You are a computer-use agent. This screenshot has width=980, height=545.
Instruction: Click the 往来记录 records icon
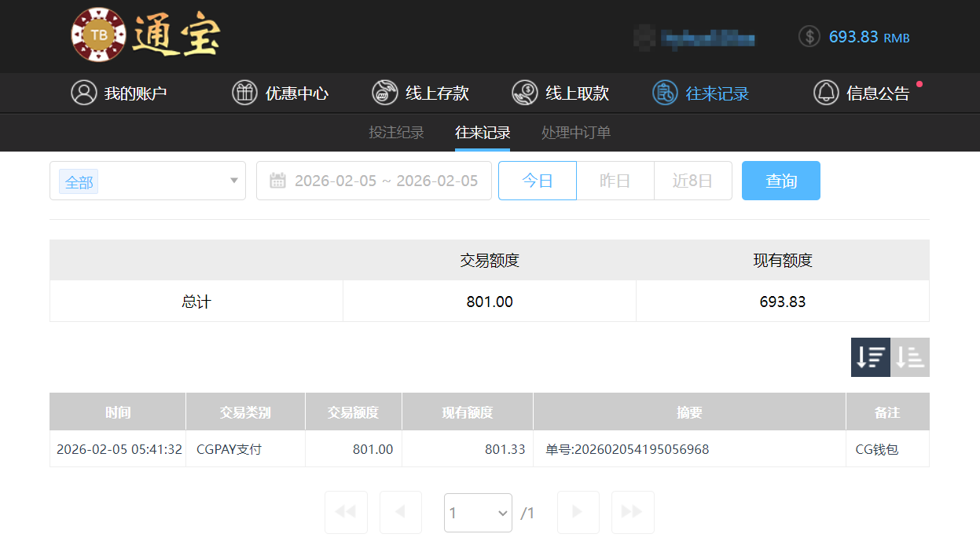(664, 92)
